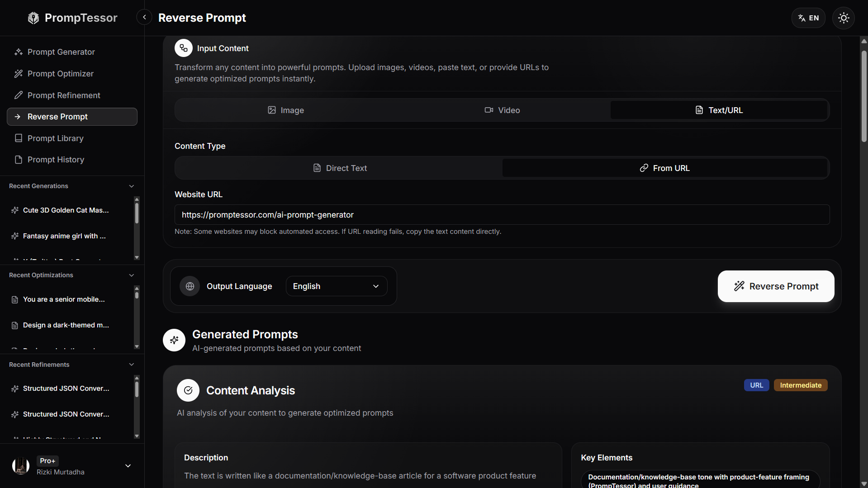Click the Content Analysis check icon

click(188, 390)
